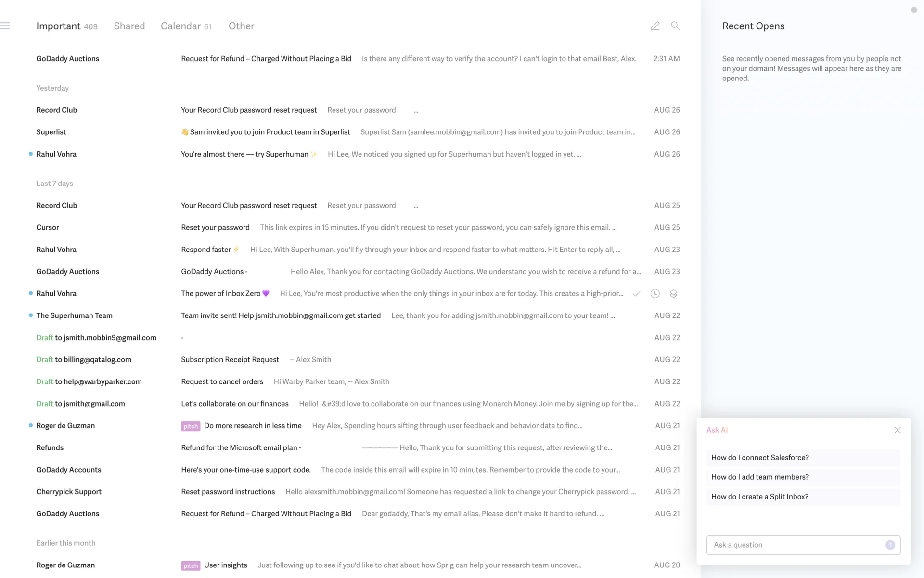924x578 pixels.
Task: Open the hamburger menu icon
Action: pos(5,26)
